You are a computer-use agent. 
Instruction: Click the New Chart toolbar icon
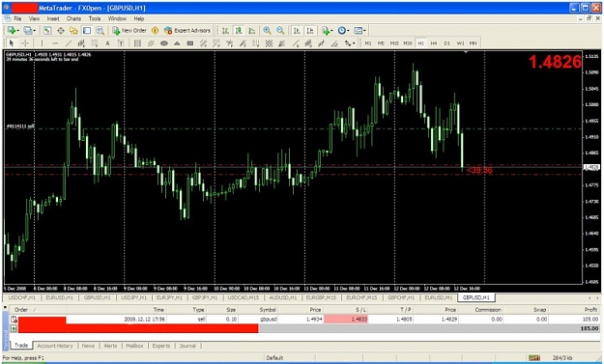point(12,30)
